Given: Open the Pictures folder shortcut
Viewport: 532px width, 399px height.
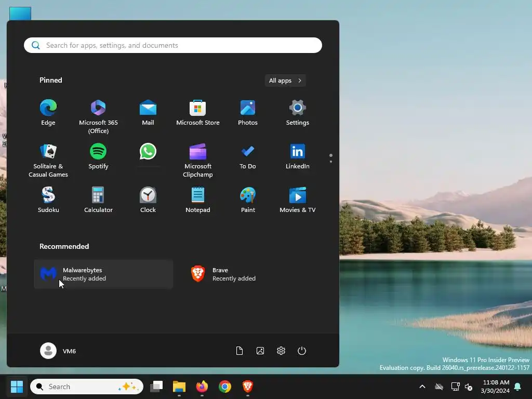Looking at the screenshot, I should [x=260, y=351].
